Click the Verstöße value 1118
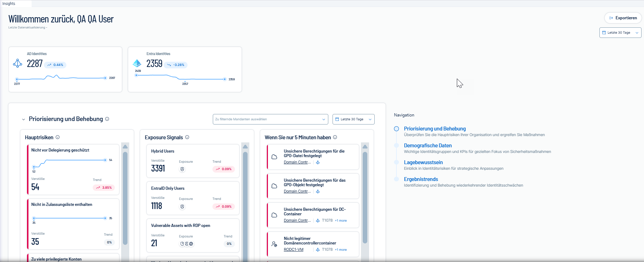 tap(157, 206)
